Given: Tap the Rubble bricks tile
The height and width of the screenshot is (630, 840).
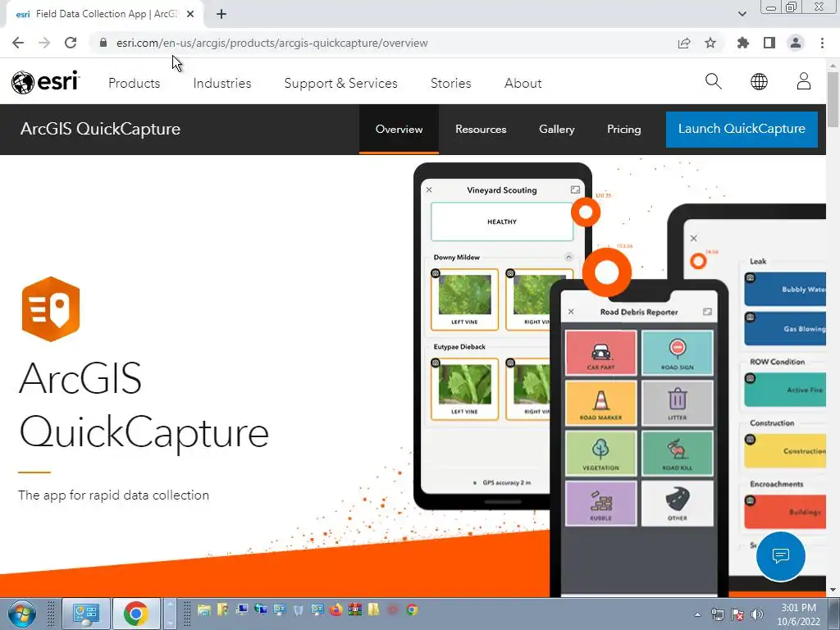Looking at the screenshot, I should click(x=600, y=504).
